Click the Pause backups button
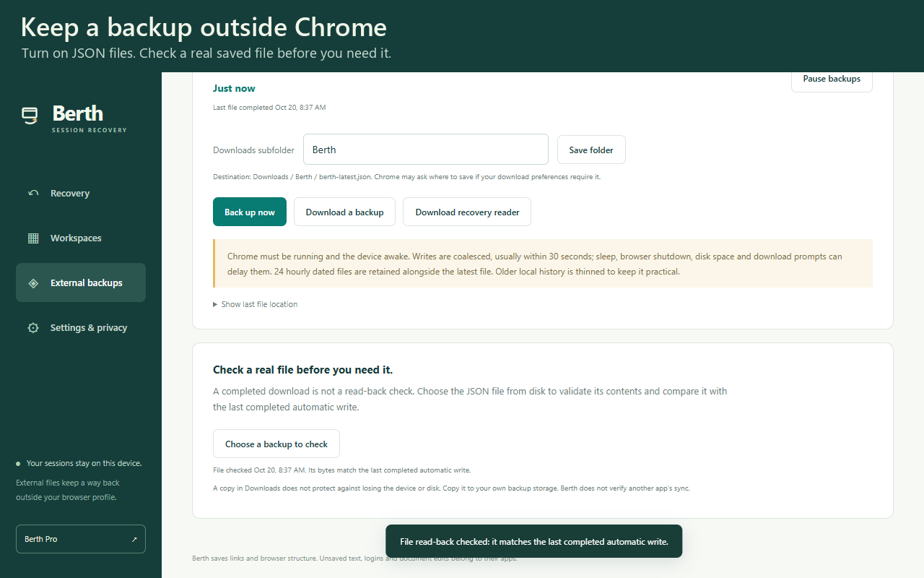 pos(832,79)
